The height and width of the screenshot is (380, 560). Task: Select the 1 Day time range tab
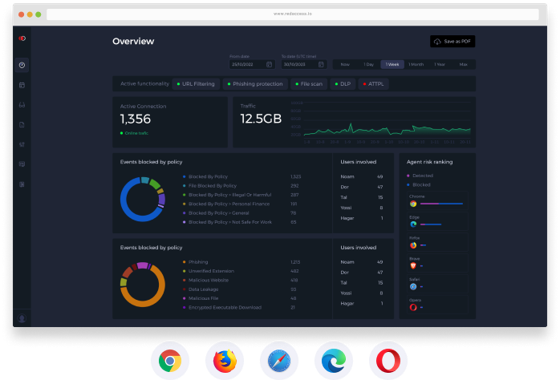point(369,64)
